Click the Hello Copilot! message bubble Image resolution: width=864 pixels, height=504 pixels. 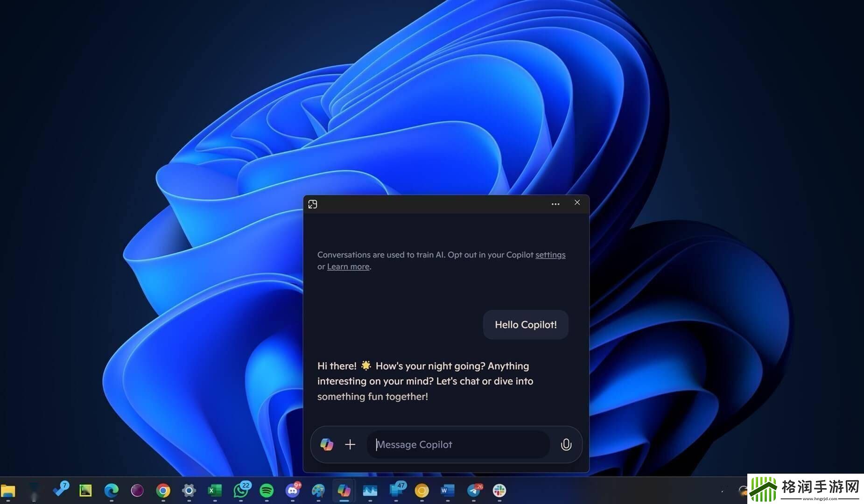[x=525, y=324]
